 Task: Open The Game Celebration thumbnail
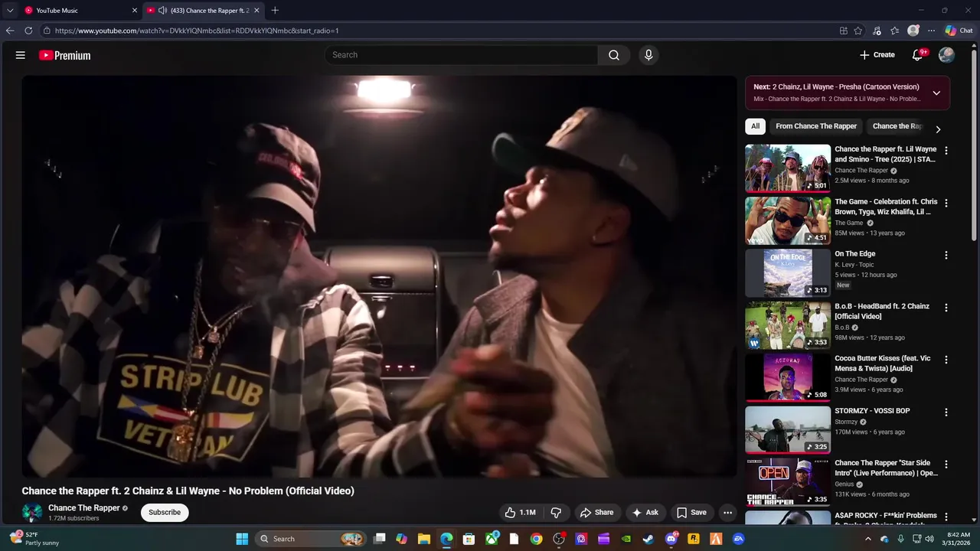click(788, 220)
